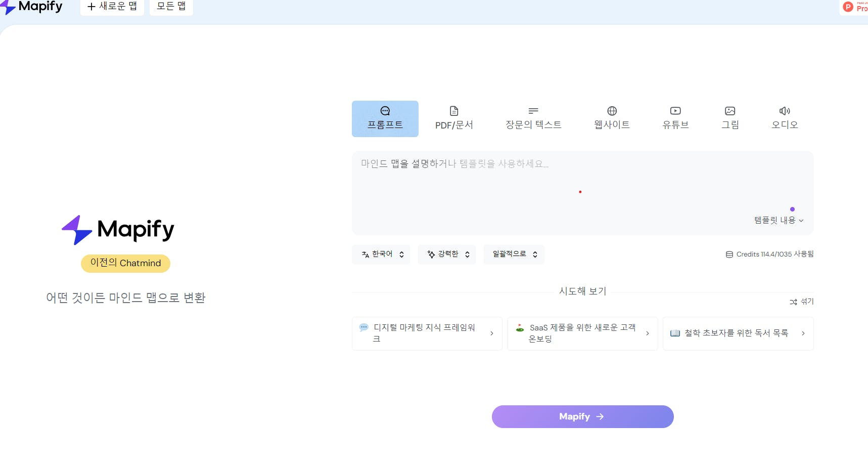Try the 철학 초보자를 위한 독서 목록 example

738,333
